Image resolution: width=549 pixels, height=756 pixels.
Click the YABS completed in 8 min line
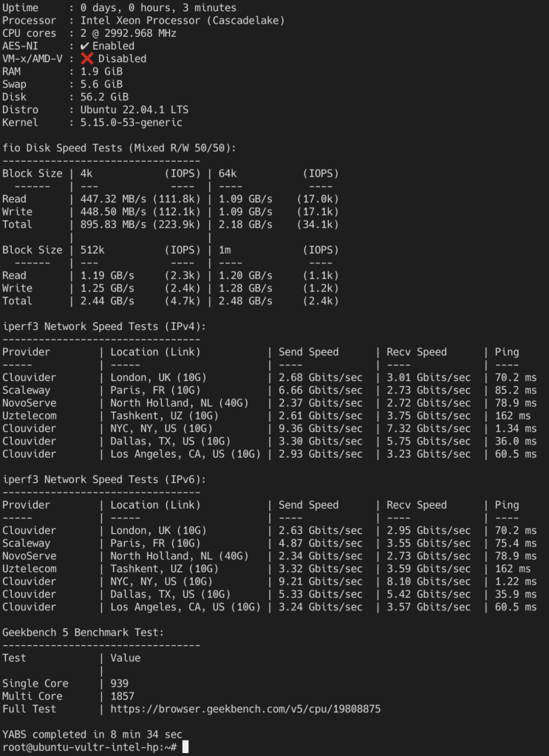point(92,735)
